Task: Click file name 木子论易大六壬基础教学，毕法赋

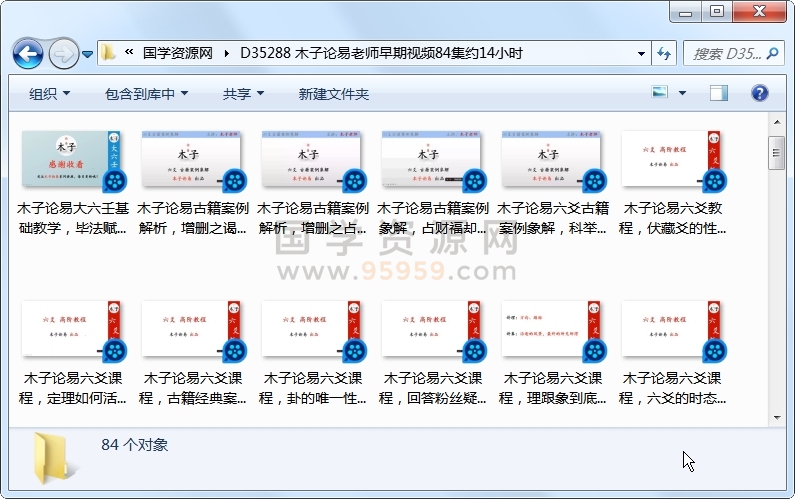Action: coord(73,218)
